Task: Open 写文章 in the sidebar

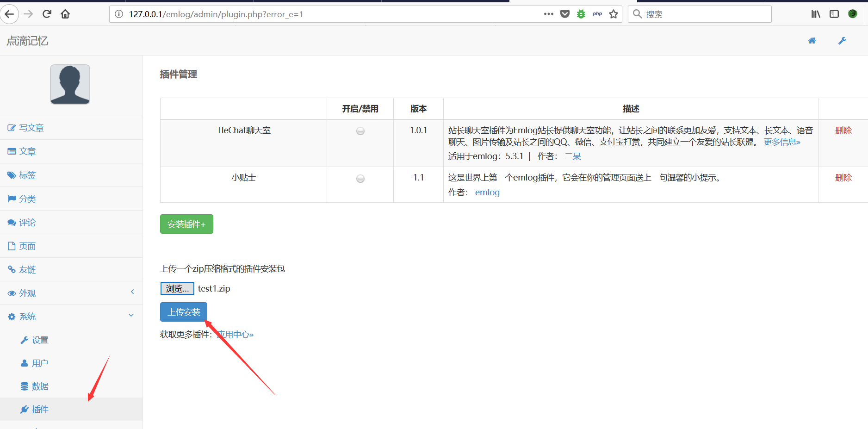Action: click(x=71, y=128)
